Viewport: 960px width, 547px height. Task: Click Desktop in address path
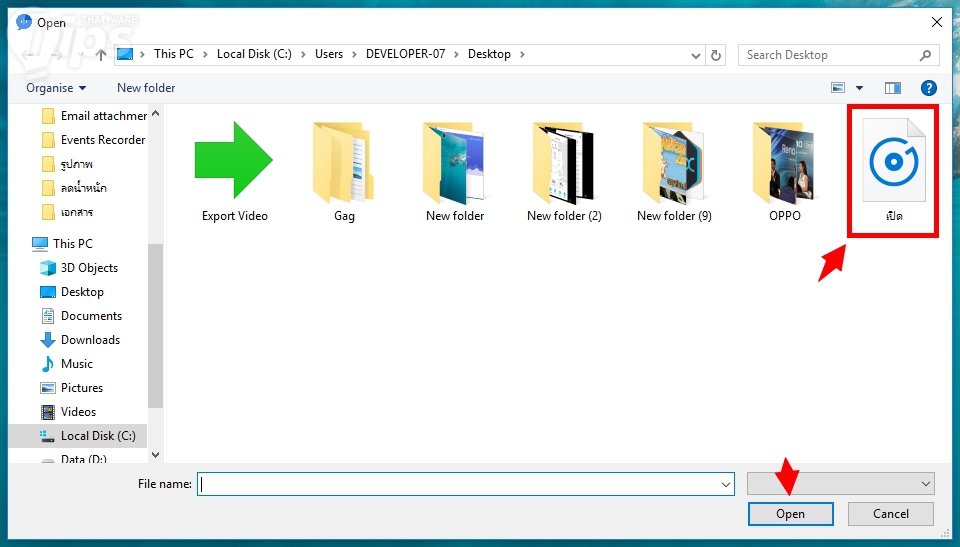[x=489, y=54]
